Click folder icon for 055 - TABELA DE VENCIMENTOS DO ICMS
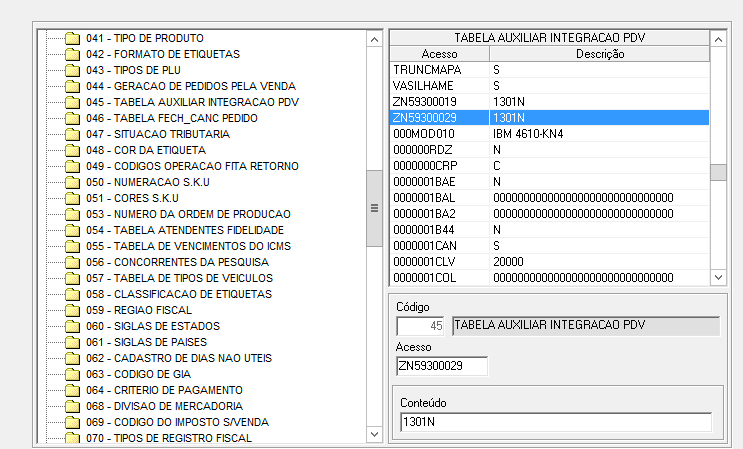743x449 pixels. click(x=72, y=246)
